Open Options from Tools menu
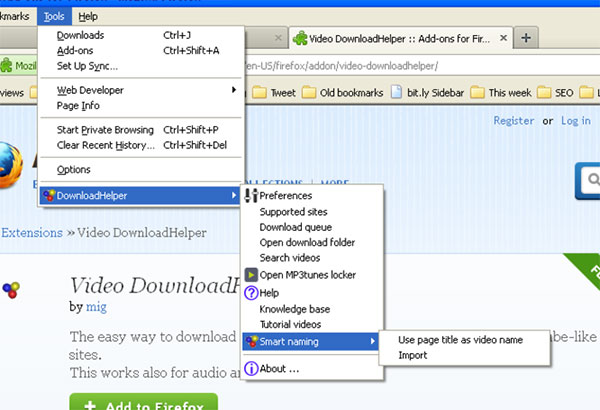This screenshot has height=410, width=600. pyautogui.click(x=141, y=170)
